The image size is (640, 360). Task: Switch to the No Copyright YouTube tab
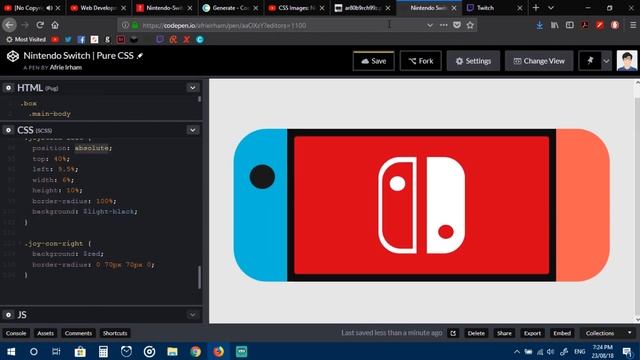click(32, 8)
